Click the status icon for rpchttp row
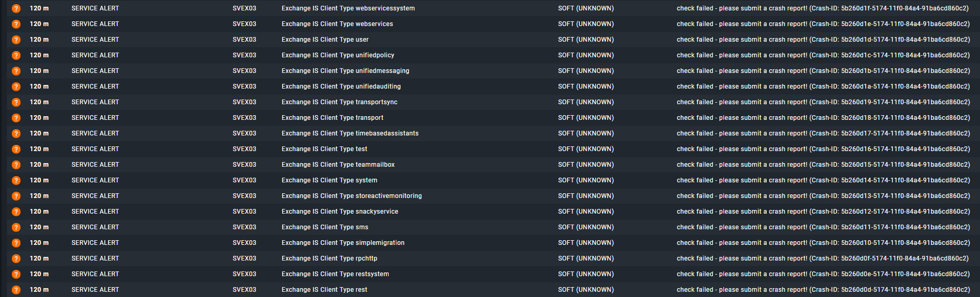The image size is (980, 297). pos(16,259)
